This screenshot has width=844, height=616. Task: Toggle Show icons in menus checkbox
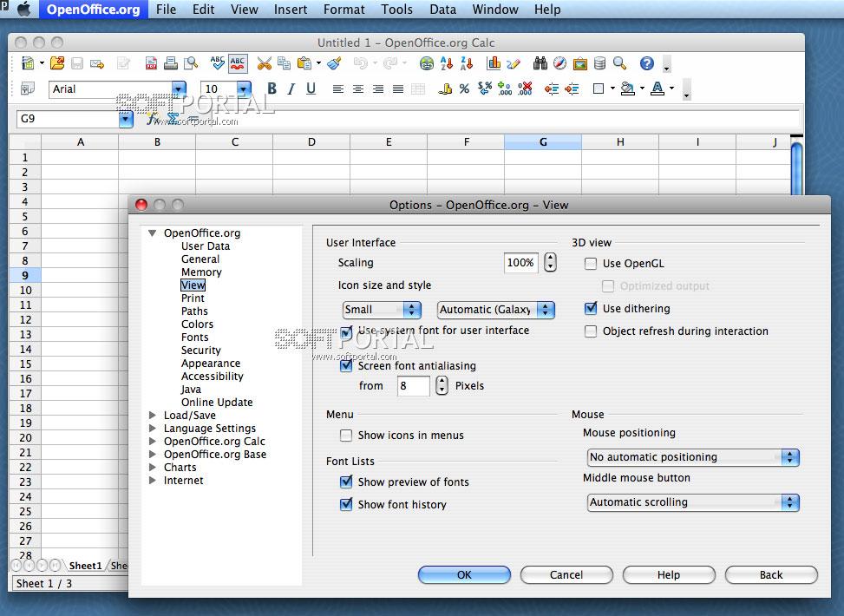[x=346, y=436]
